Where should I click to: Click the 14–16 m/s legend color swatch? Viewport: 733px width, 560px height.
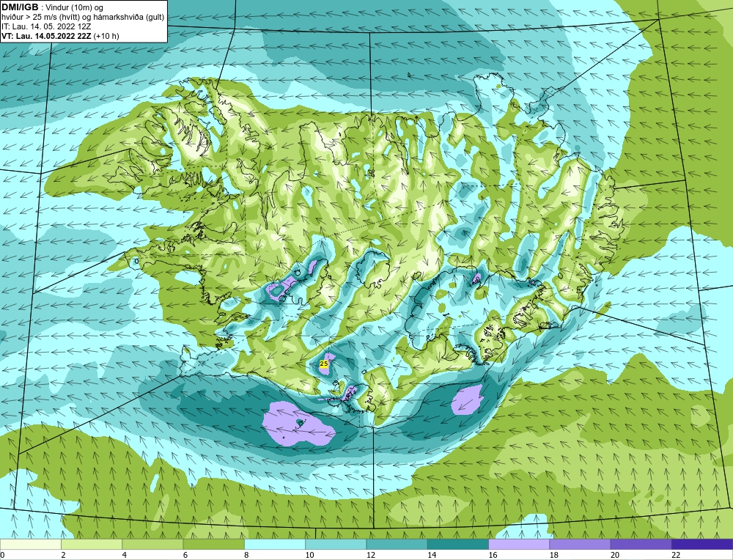point(457,544)
